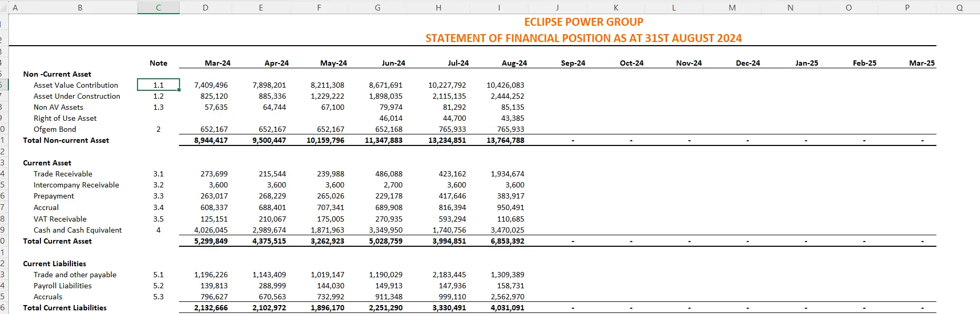This screenshot has height=314, width=980.
Task: Click the value 2,562,970
Action: (508, 297)
